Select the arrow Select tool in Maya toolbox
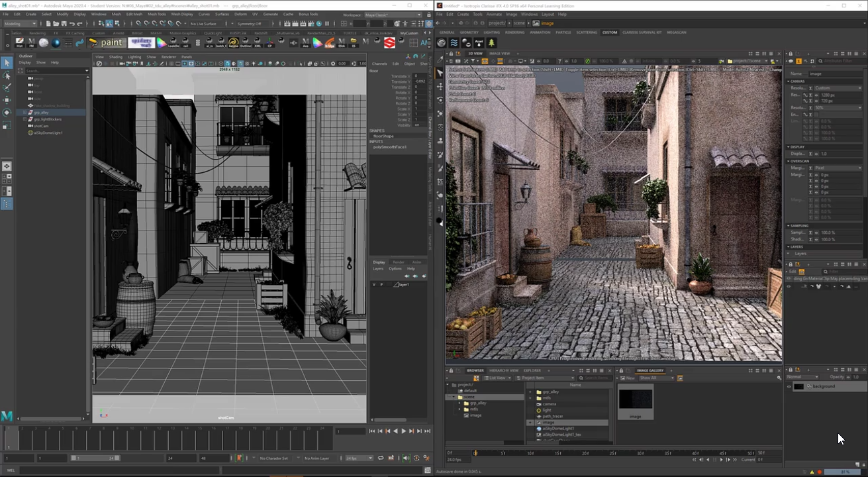Image resolution: width=868 pixels, height=477 pixels. click(6, 62)
